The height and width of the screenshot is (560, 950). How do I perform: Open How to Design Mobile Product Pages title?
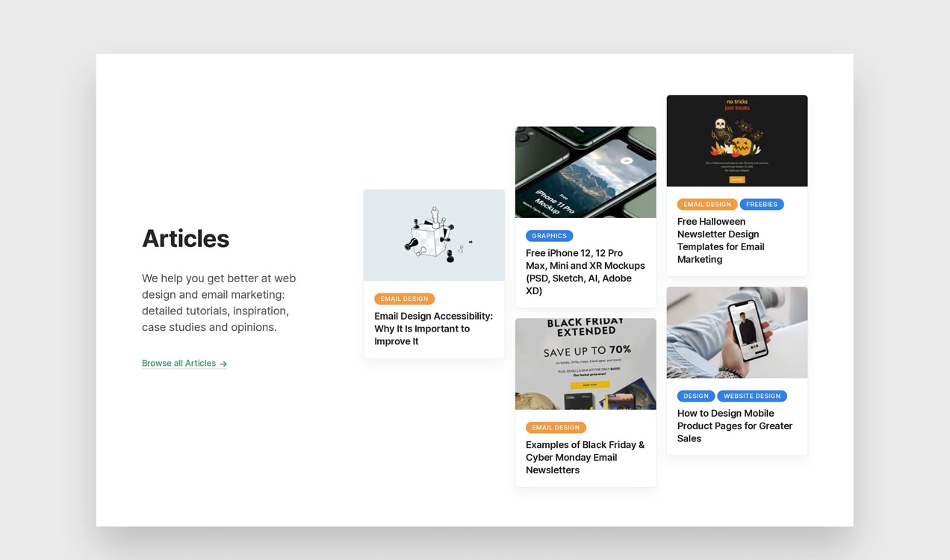tap(735, 426)
